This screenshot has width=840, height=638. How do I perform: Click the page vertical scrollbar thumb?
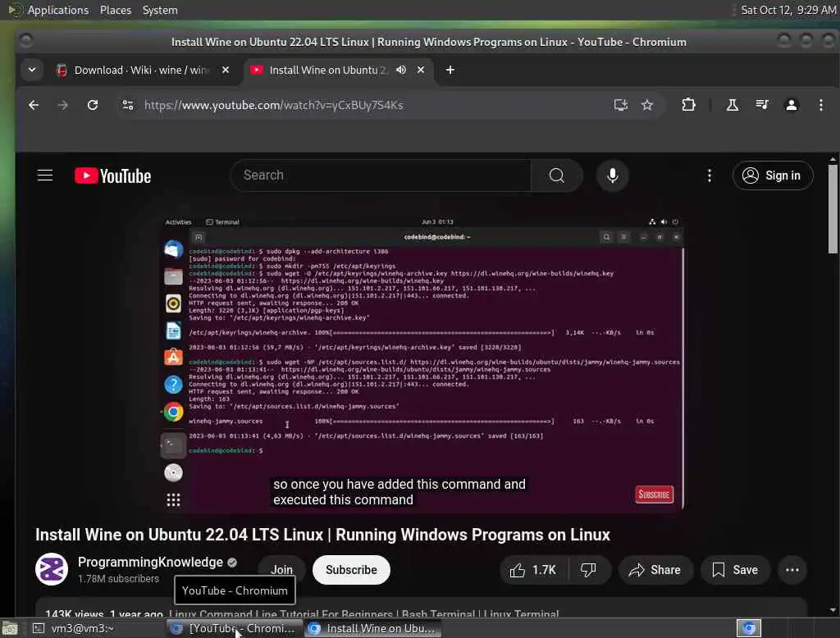833,209
